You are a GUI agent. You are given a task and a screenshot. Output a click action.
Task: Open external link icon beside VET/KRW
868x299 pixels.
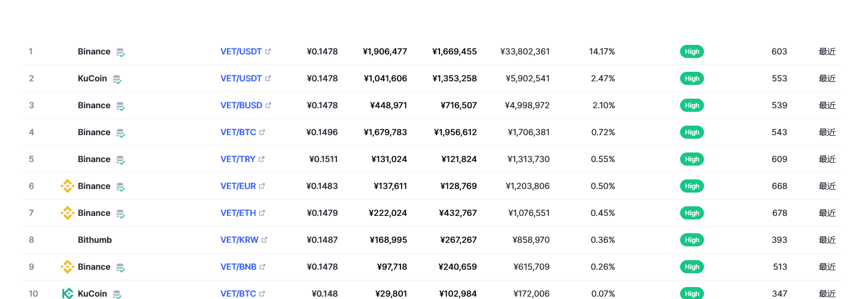pos(265,240)
